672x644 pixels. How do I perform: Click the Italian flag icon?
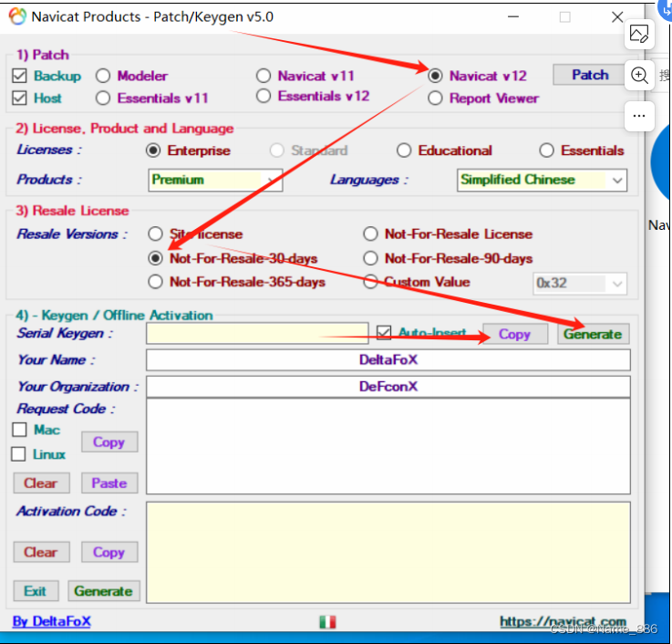pyautogui.click(x=327, y=622)
